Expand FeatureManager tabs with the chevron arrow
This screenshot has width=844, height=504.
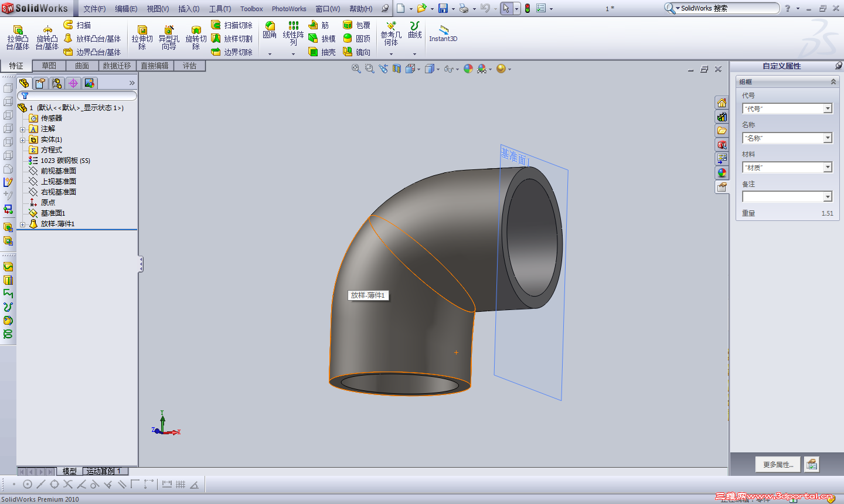point(132,83)
